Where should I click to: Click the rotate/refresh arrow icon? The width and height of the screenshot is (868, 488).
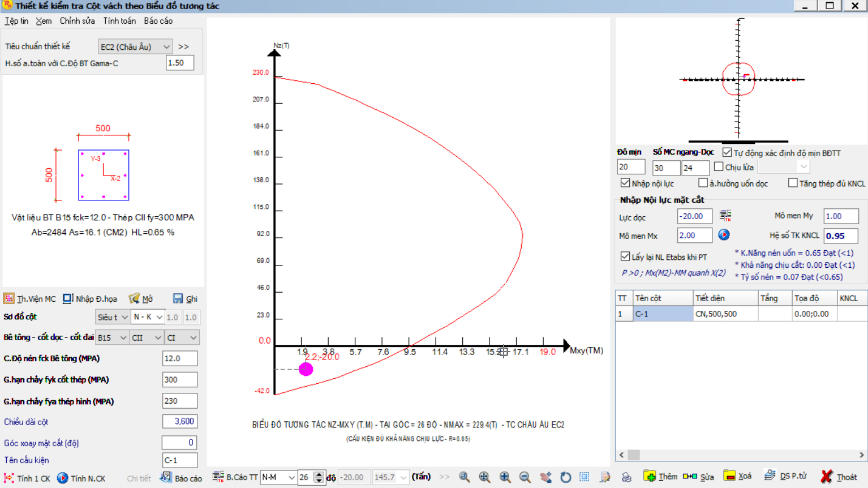[565, 477]
